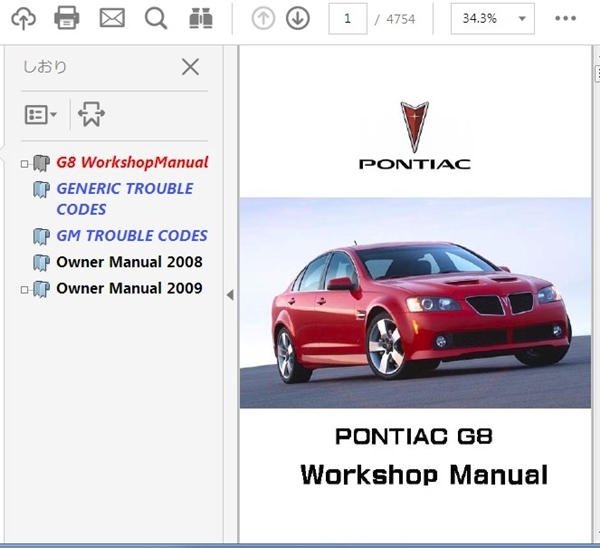This screenshot has height=548, width=600.
Task: Click the 4754 total pages label
Action: 400,19
